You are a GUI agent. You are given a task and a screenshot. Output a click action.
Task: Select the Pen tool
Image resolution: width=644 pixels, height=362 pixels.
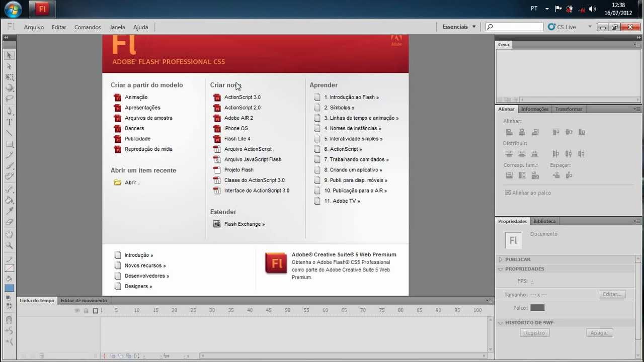[x=9, y=111]
